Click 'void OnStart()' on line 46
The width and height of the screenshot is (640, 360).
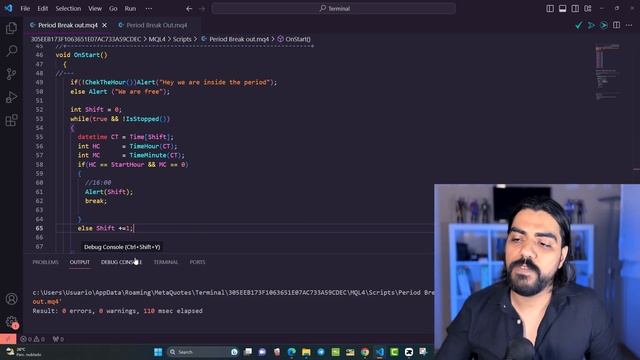(x=82, y=55)
